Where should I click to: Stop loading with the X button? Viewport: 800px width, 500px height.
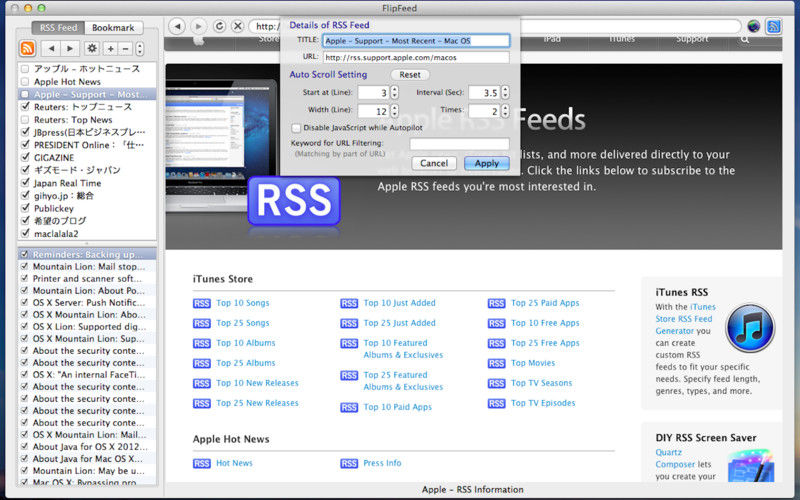tap(238, 26)
